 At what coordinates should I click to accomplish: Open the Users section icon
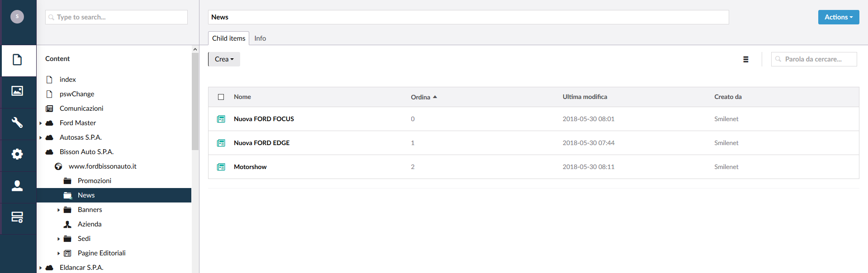[18, 186]
